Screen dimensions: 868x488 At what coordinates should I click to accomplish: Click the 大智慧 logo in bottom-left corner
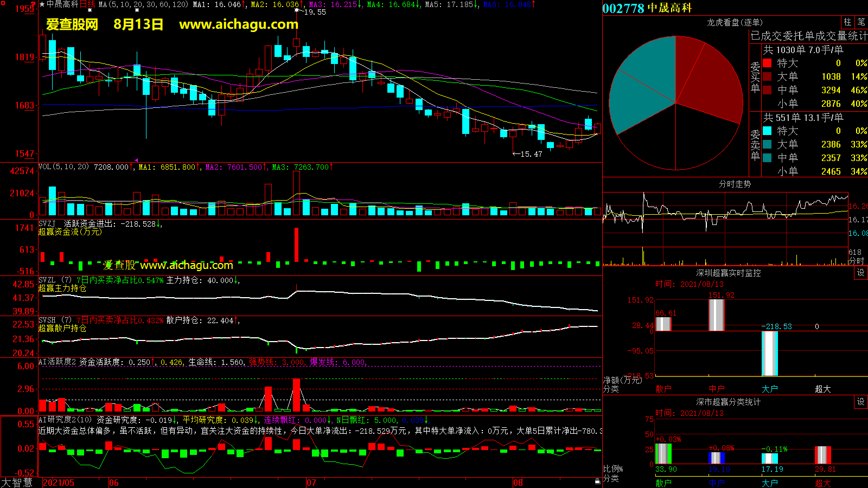[x=17, y=483]
